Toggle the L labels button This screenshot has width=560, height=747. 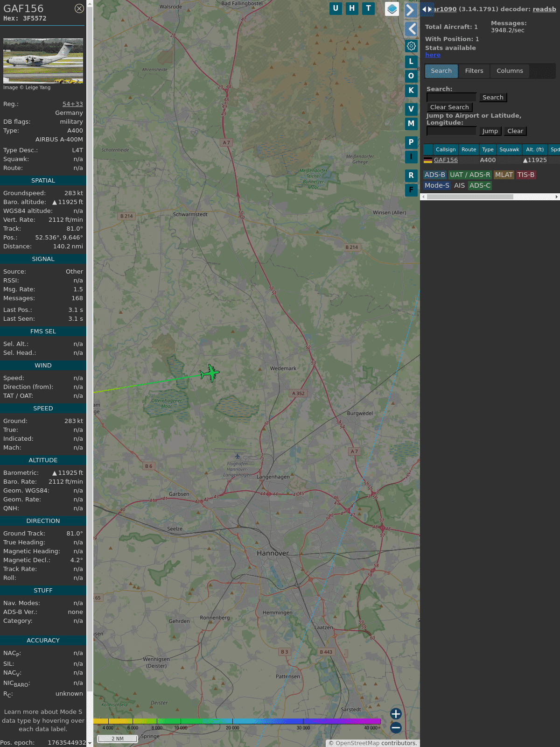pyautogui.click(x=411, y=61)
